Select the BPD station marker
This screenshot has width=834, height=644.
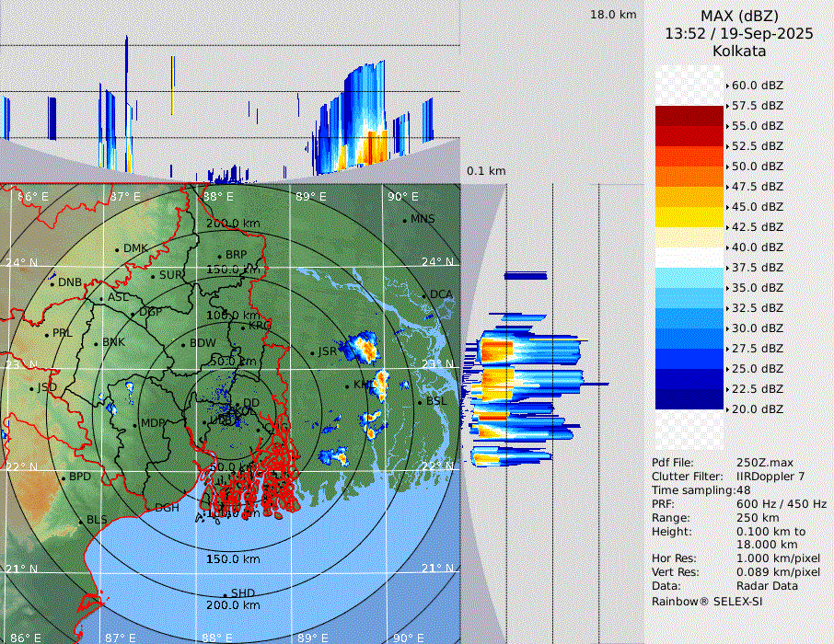pos(64,478)
